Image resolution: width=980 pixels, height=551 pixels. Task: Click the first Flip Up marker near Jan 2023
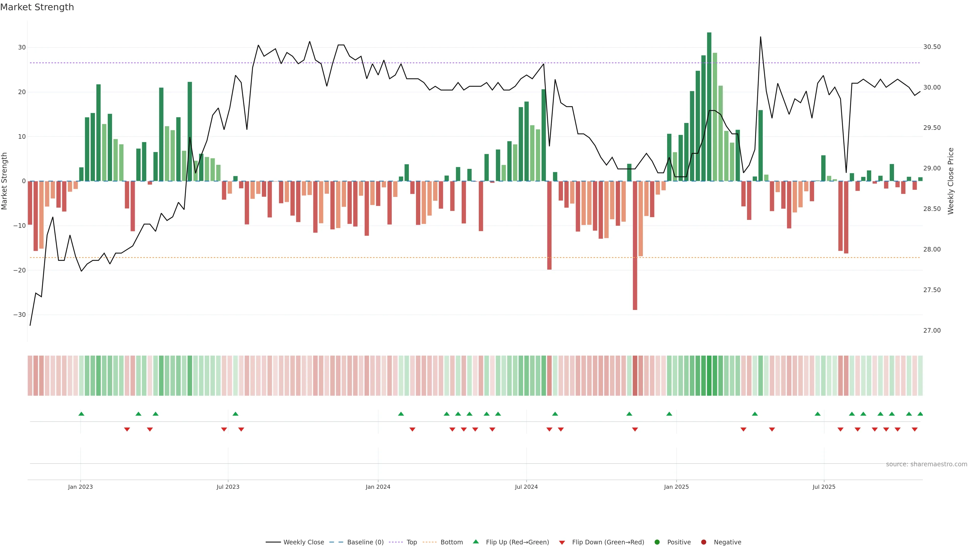click(x=81, y=414)
